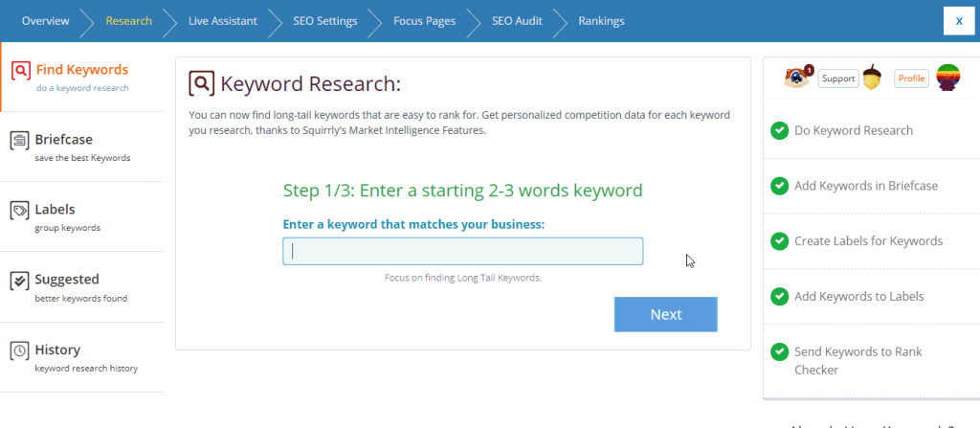Close the panel with the X button
Screen dimensions: 980x428
point(957,20)
